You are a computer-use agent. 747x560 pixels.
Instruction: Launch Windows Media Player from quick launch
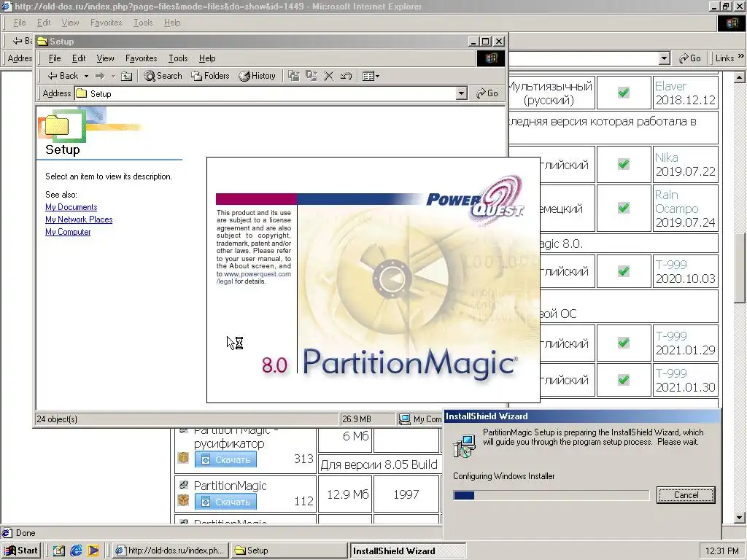(93, 551)
